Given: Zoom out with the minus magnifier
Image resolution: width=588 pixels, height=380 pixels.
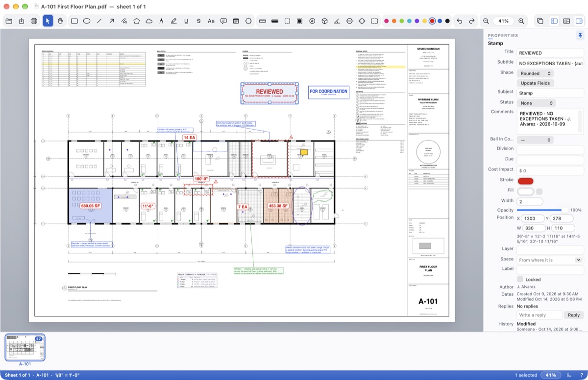Looking at the screenshot, I should click(486, 21).
